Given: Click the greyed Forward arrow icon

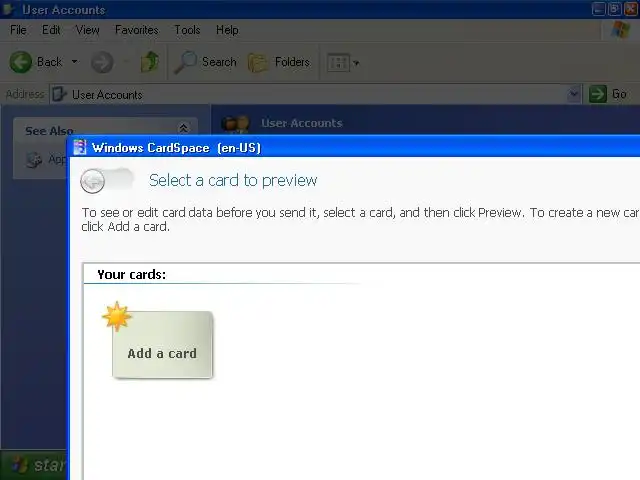Looking at the screenshot, I should tap(102, 62).
